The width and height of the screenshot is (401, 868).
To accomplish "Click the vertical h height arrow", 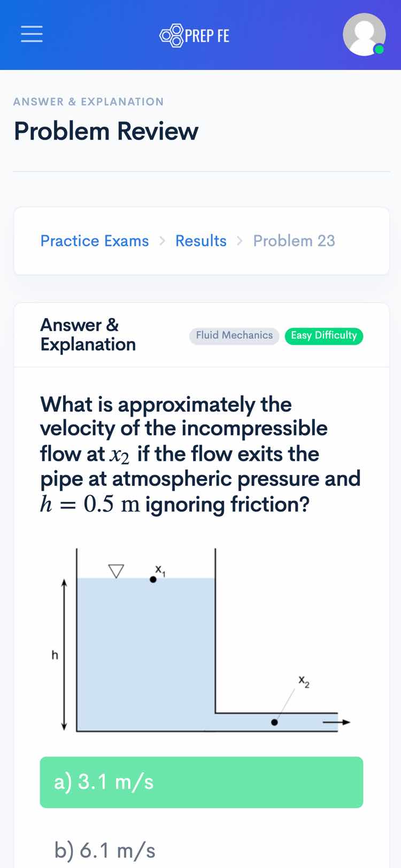I will coord(64,654).
